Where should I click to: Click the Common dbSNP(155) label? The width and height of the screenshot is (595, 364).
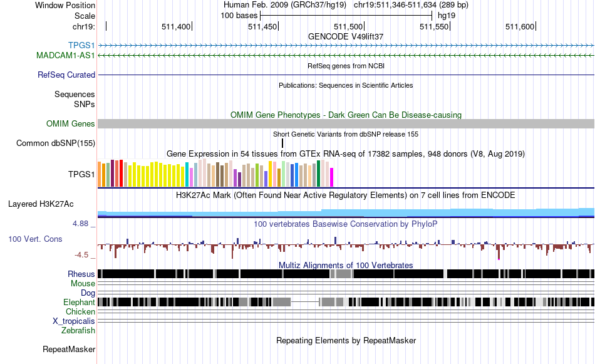point(56,143)
